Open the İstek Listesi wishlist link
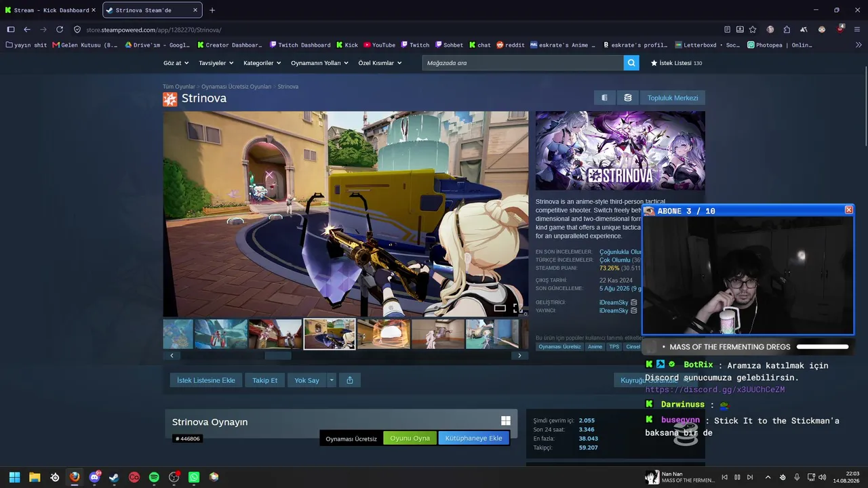The width and height of the screenshot is (868, 488). click(676, 63)
